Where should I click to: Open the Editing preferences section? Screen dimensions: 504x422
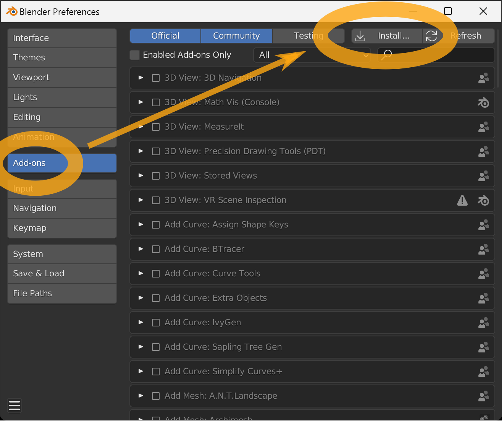pos(62,117)
